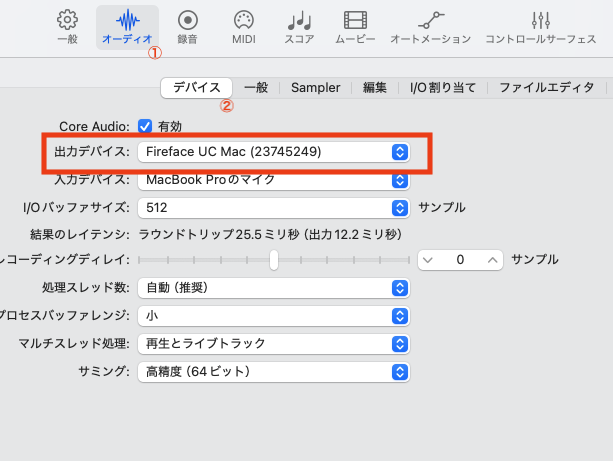Expand the 出力デバイス Fireface UC Mac dropdown
Viewport: 613px width, 461px height.
point(273,152)
